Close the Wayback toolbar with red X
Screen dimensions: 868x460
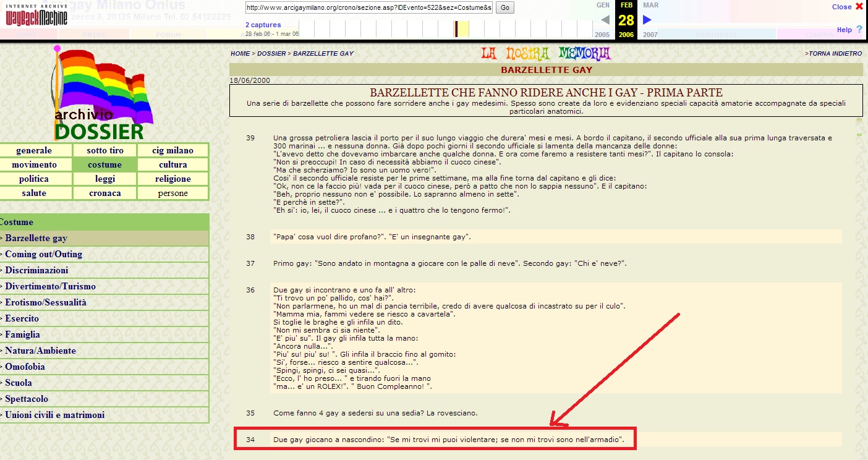tap(859, 7)
